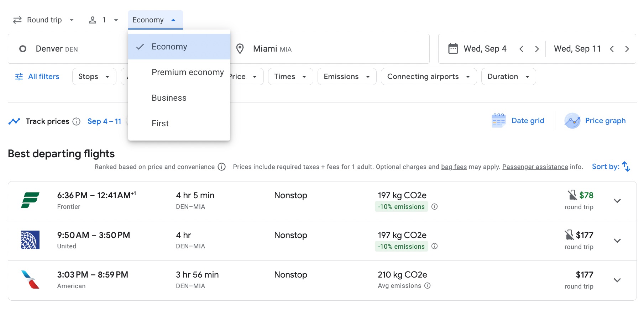Show emissions info for the Frontier flight
This screenshot has height=311, width=644.
[434, 206]
